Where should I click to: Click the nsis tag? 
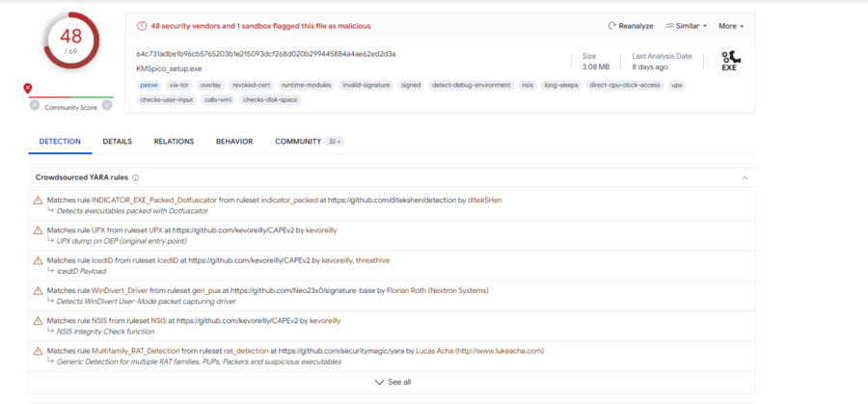[528, 85]
